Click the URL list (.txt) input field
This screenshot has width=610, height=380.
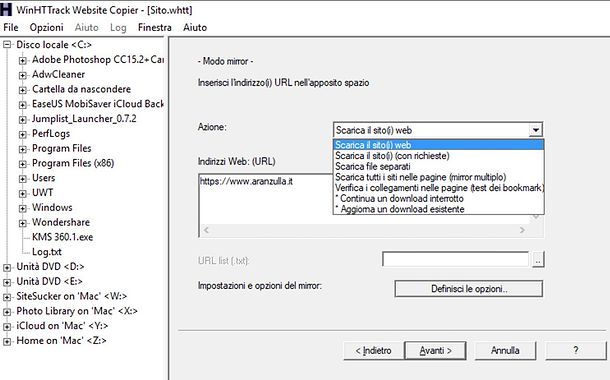coord(455,259)
